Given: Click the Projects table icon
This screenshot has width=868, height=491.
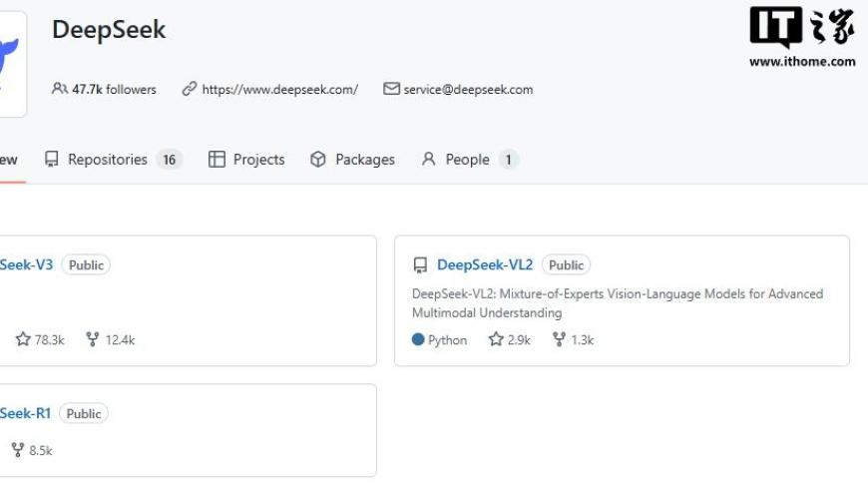Looking at the screenshot, I should tap(217, 160).
